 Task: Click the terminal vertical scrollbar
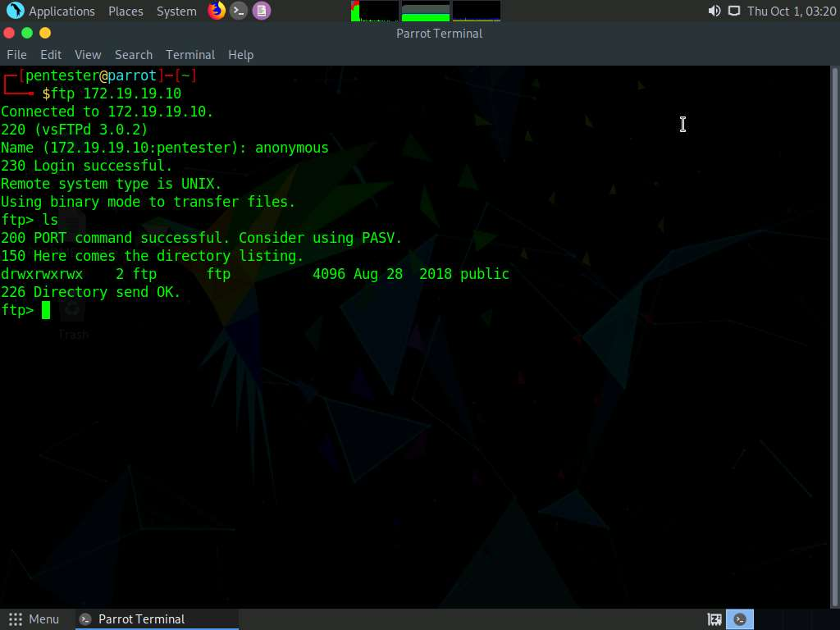pos(834,336)
